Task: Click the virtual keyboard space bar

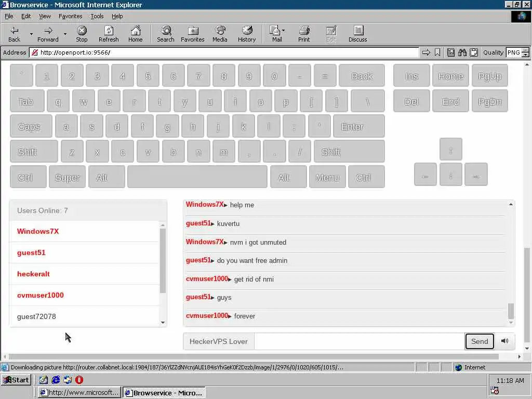Action: [197, 177]
